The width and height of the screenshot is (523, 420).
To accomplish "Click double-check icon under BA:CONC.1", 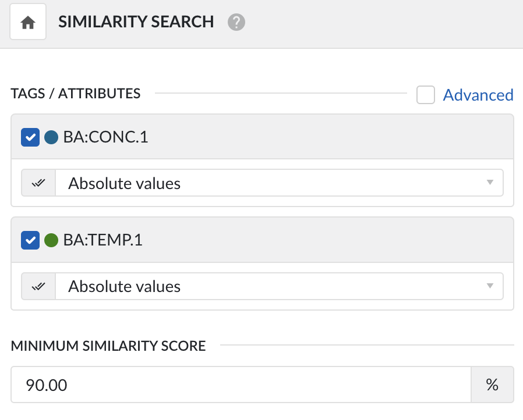I will (x=38, y=183).
